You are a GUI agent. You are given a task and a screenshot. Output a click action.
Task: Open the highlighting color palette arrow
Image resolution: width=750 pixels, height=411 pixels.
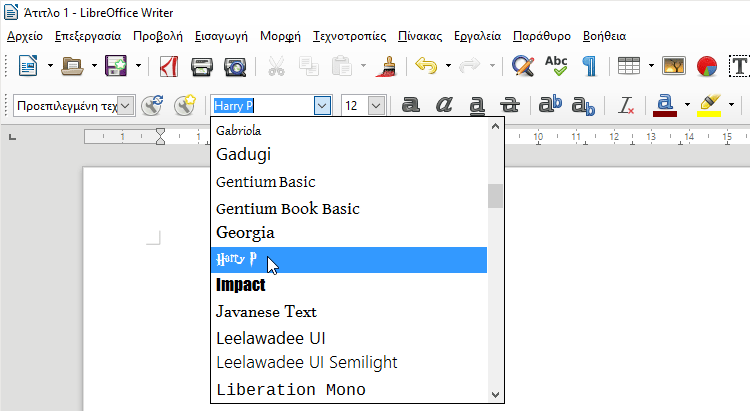[x=731, y=105]
